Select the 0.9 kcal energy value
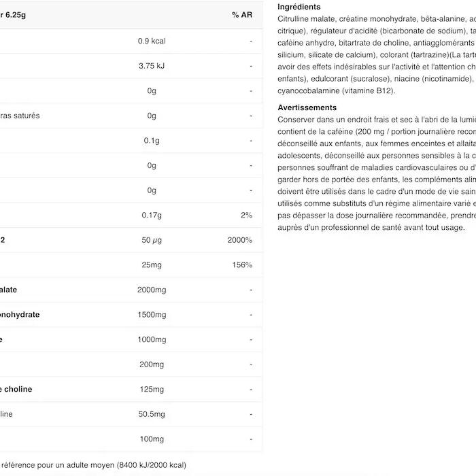 152,41
